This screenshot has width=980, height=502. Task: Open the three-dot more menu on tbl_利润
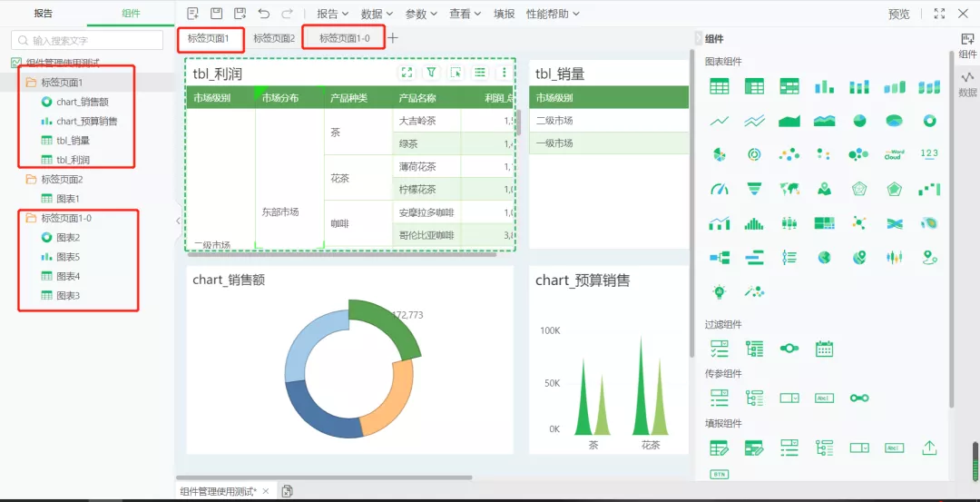click(504, 73)
